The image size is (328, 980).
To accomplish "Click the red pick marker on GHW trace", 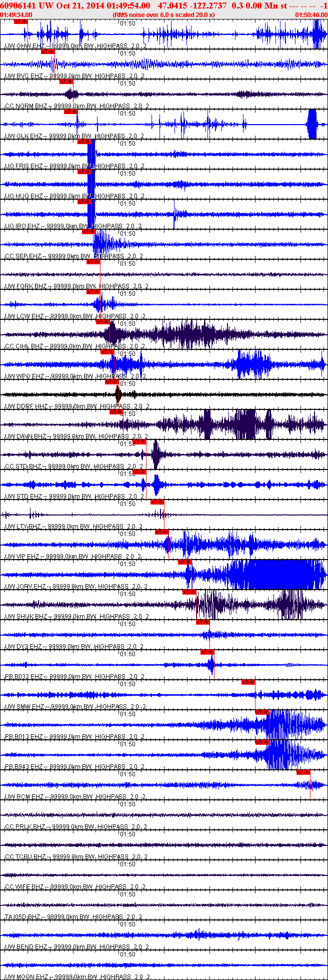I will tap(20, 22).
